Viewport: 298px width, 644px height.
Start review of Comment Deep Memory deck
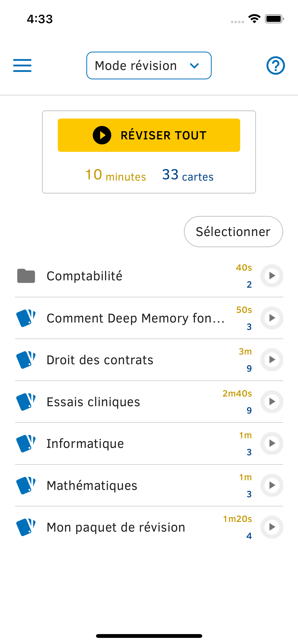click(272, 318)
